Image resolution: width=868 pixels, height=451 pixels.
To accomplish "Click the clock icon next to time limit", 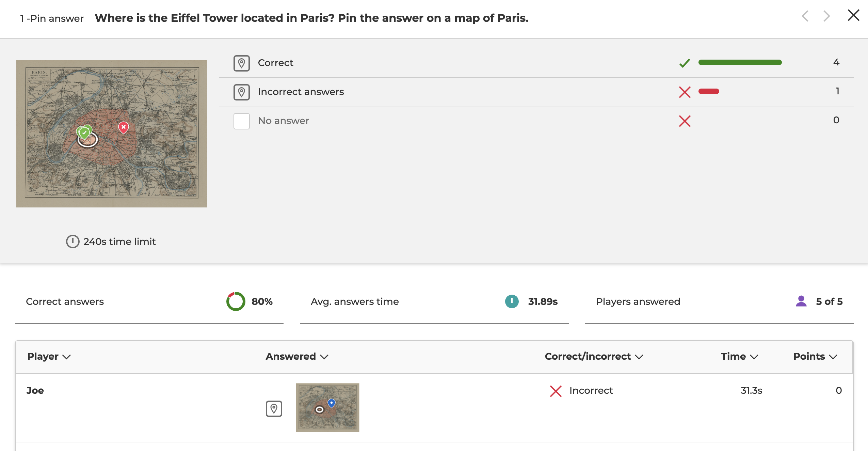I will 73,242.
